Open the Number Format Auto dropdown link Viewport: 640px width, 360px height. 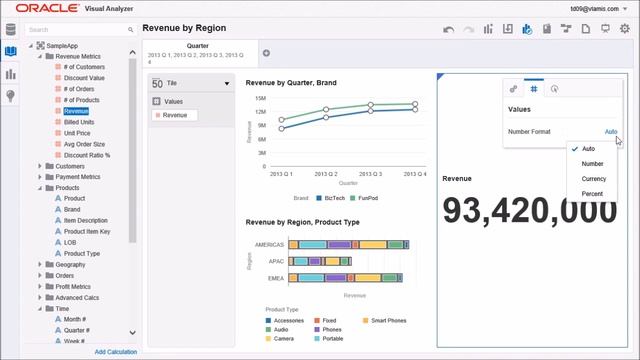tap(611, 131)
